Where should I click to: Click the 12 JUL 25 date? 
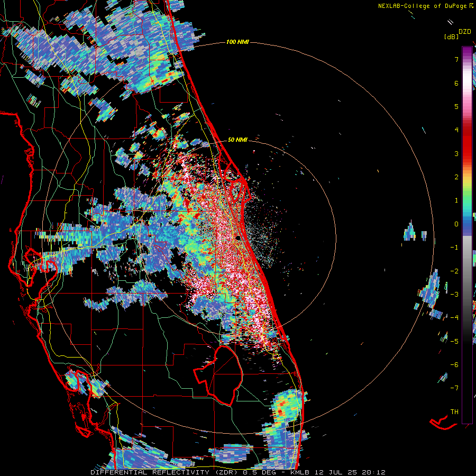[336, 472]
